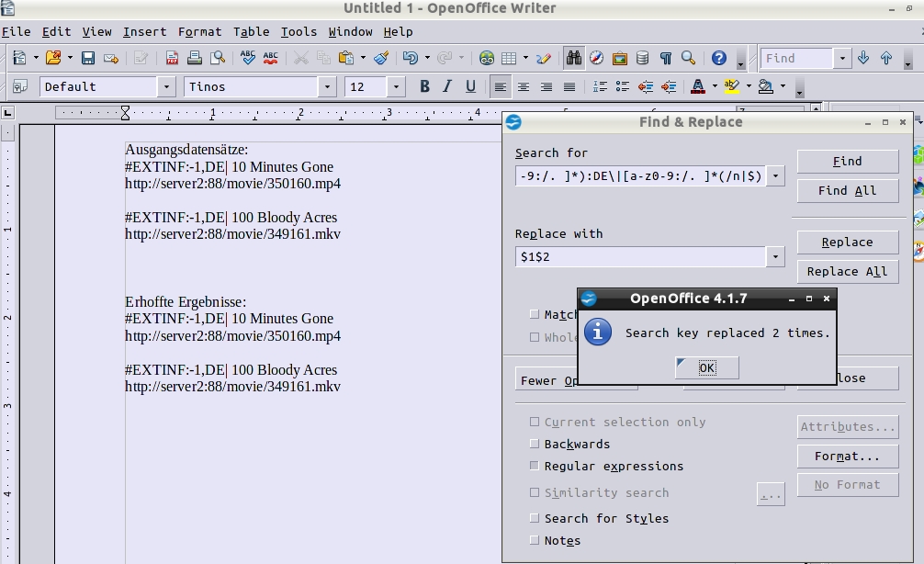Screen dimensions: 924x564
Task: Open the font size 12 dropdown
Action: pyautogui.click(x=396, y=86)
